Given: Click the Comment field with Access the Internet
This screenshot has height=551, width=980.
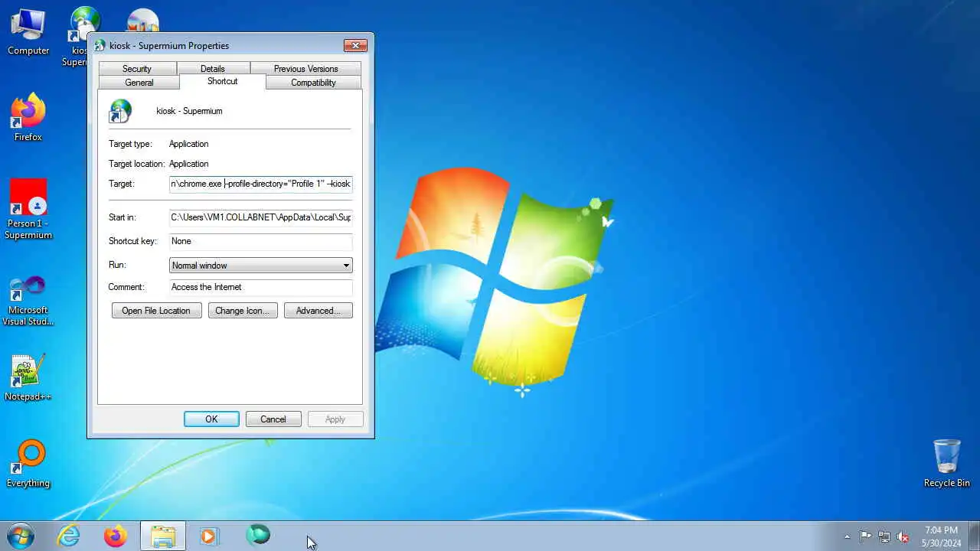Looking at the screenshot, I should tap(261, 287).
